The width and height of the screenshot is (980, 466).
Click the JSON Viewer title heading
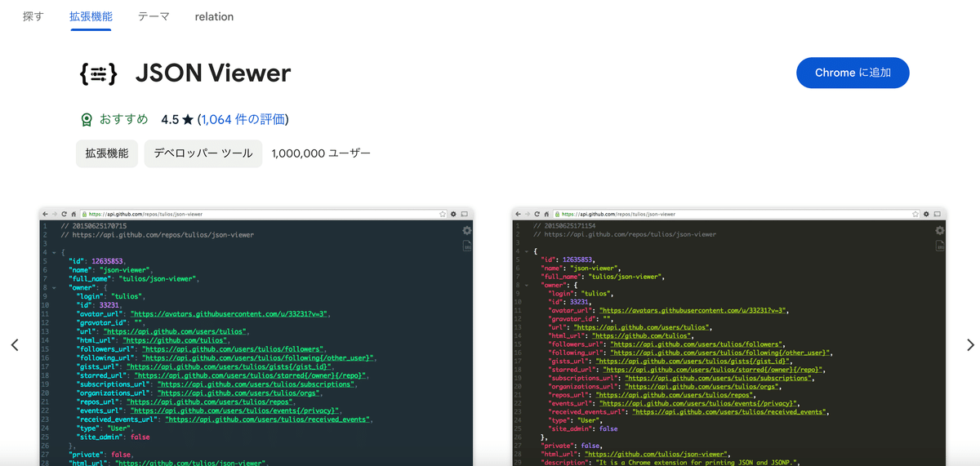coord(212,73)
